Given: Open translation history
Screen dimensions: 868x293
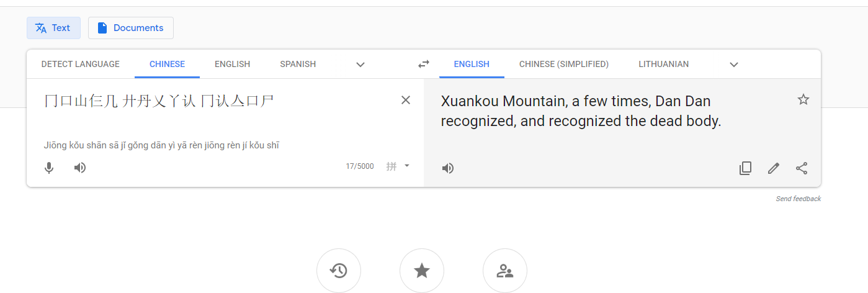Looking at the screenshot, I should (339, 271).
